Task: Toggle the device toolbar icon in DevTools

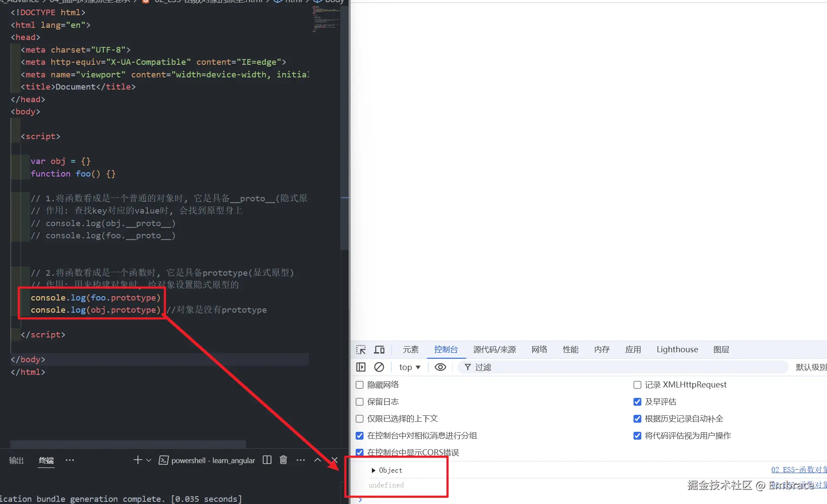Action: pyautogui.click(x=380, y=350)
